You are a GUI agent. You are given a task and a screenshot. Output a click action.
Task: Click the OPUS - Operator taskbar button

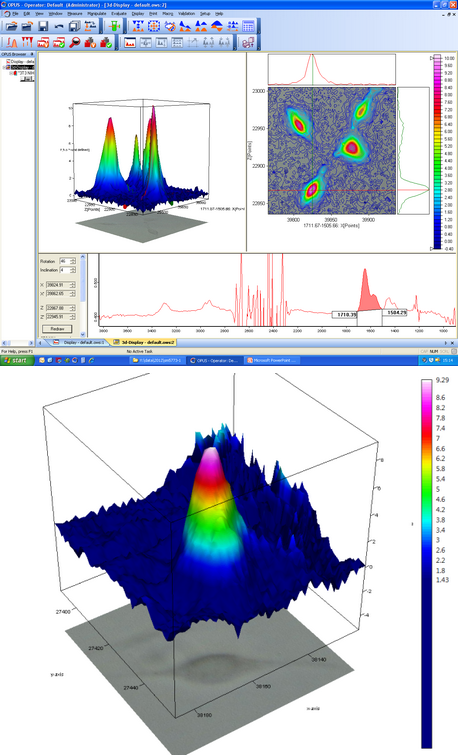[216, 360]
